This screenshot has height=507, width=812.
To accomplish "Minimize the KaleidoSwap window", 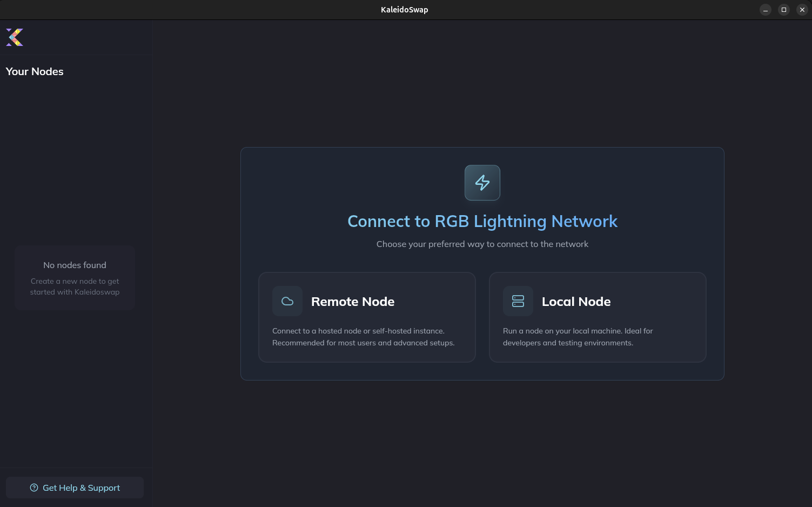I will coord(766,10).
